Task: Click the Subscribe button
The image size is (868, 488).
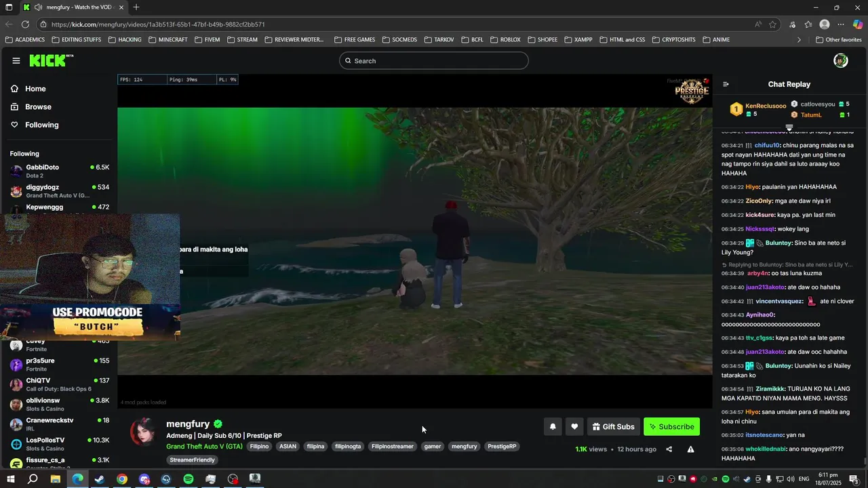Action: (671, 426)
